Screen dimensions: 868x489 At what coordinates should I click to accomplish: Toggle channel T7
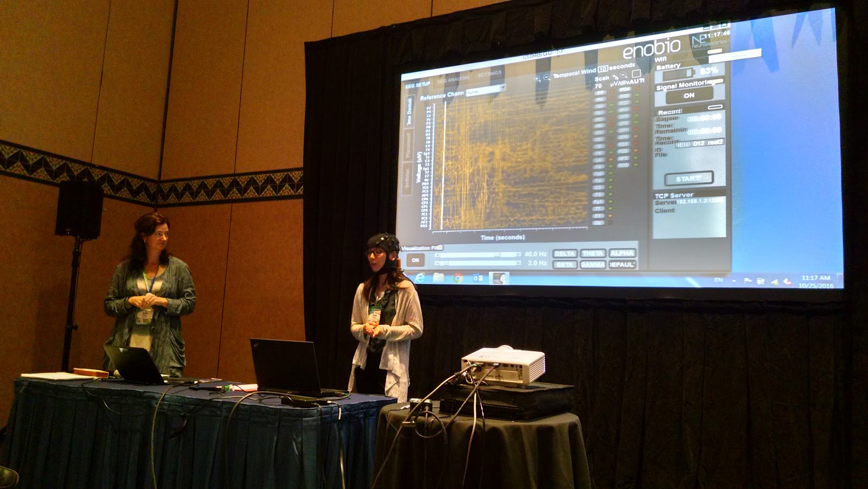click(598, 208)
